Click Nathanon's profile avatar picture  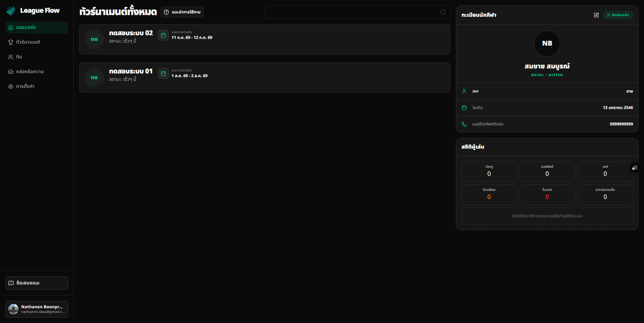click(x=13, y=309)
